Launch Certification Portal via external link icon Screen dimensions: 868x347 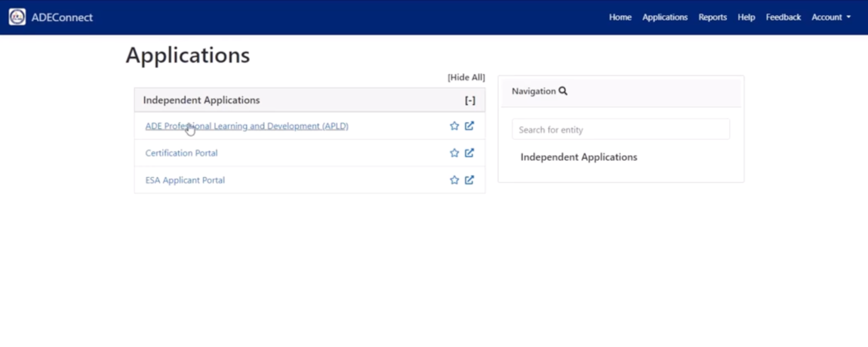469,153
